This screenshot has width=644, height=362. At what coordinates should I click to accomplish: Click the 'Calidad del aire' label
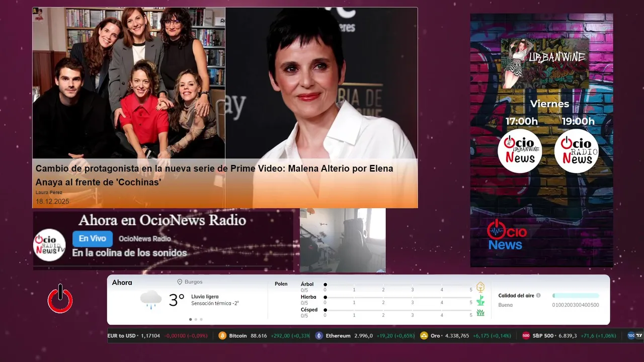(x=516, y=296)
